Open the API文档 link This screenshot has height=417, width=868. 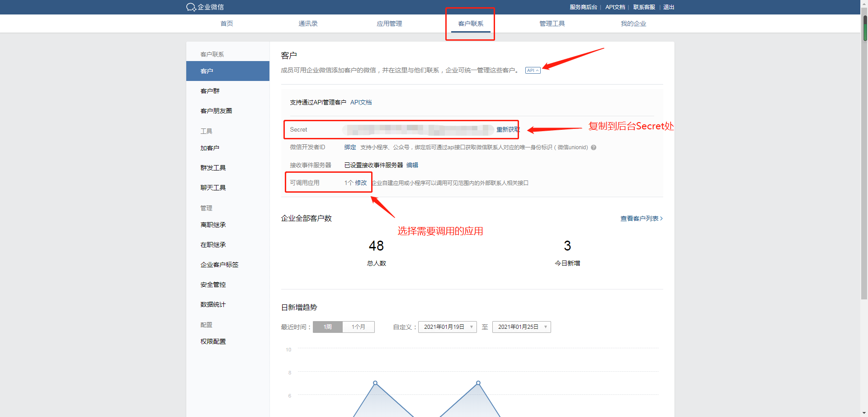tap(361, 102)
